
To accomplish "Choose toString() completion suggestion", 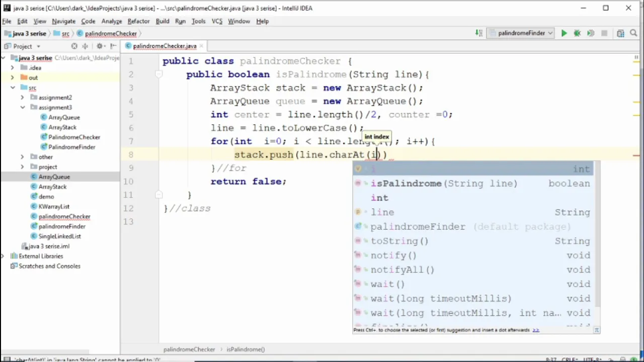I will [x=473, y=241].
